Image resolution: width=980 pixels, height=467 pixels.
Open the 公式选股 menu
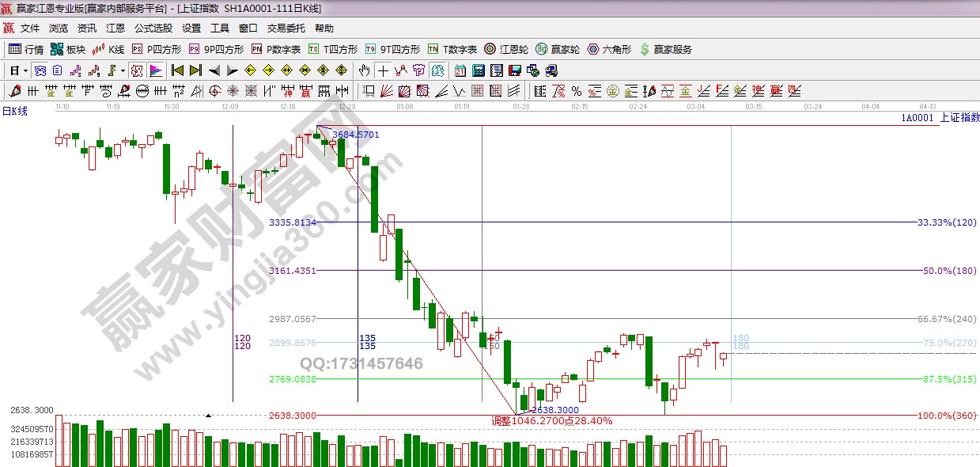coord(153,28)
